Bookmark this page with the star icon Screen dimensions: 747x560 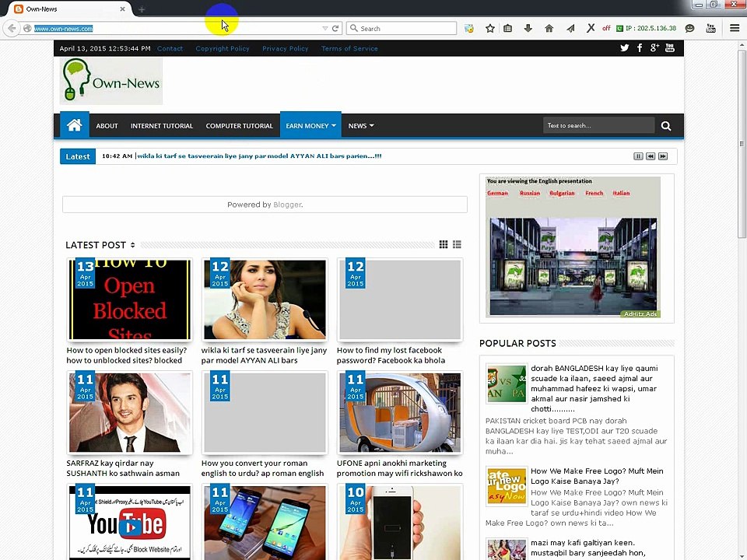[x=490, y=28]
